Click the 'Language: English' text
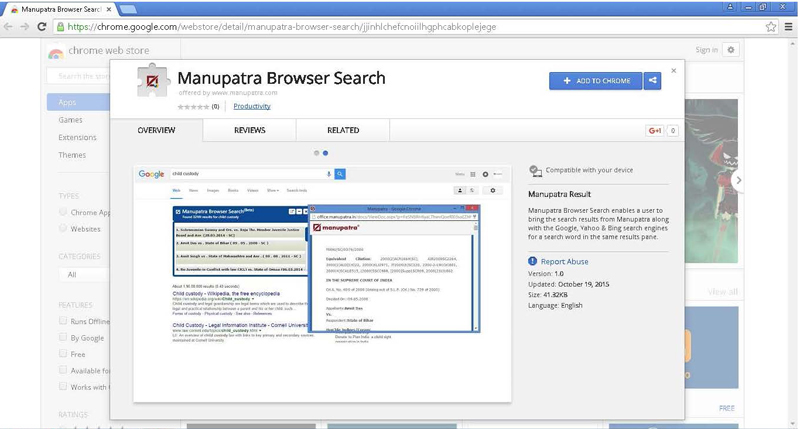Image resolution: width=800 pixels, height=429 pixels. click(x=555, y=305)
